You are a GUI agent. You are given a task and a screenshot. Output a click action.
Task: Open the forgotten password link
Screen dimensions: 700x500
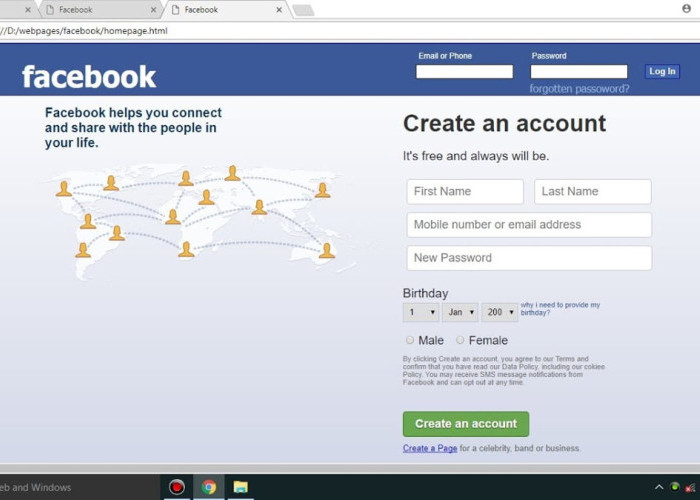579,89
